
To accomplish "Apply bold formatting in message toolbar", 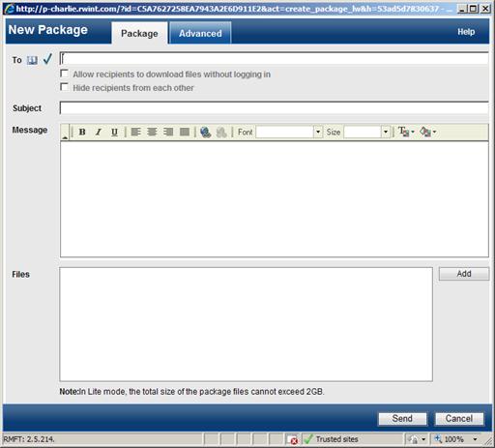I will tap(82, 132).
